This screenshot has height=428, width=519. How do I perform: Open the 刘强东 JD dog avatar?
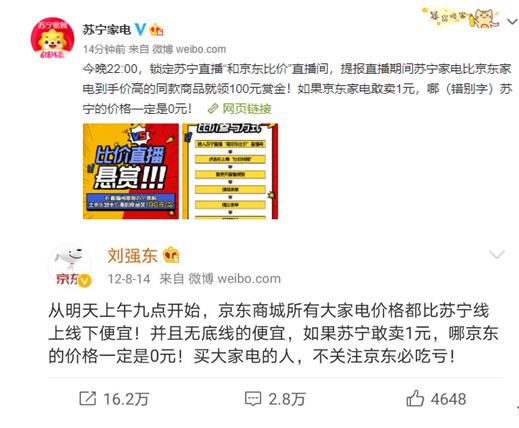70,265
